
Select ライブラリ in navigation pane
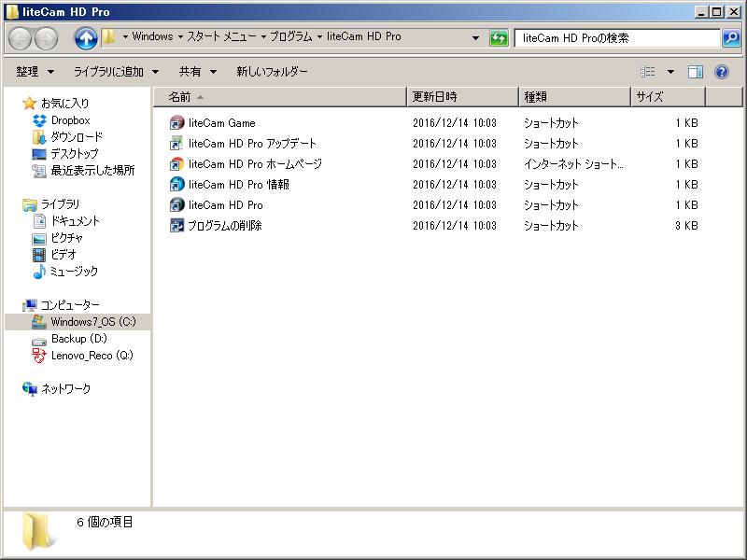click(60, 204)
